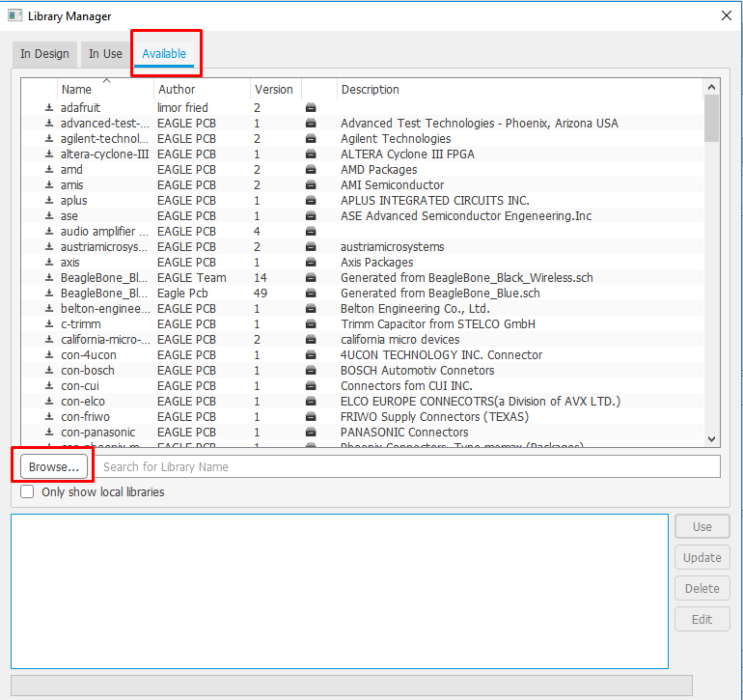Image resolution: width=743 pixels, height=700 pixels.
Task: Click the Update button
Action: 702,558
